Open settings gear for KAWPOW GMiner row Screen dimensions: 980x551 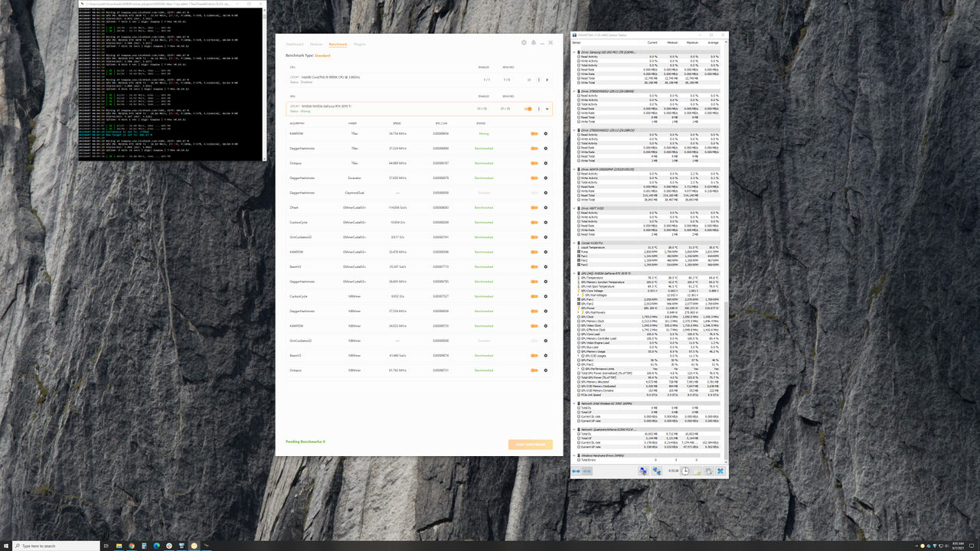coord(546,252)
